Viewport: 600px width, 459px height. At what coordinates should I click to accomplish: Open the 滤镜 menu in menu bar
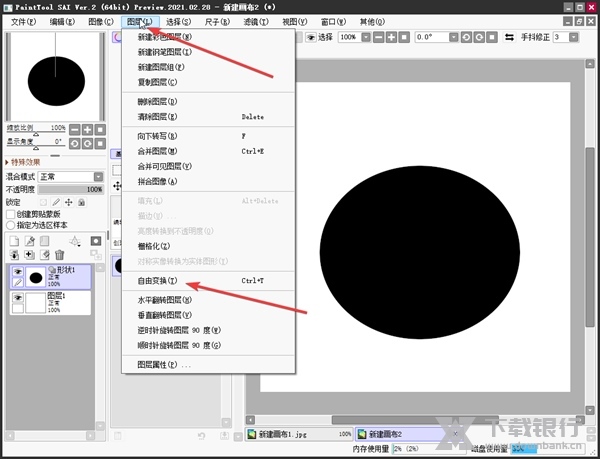(x=256, y=21)
